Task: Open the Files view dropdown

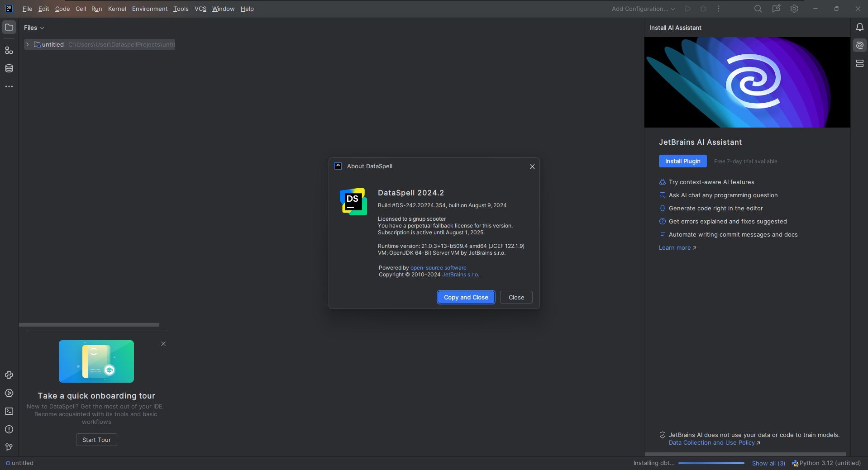Action: pyautogui.click(x=34, y=28)
